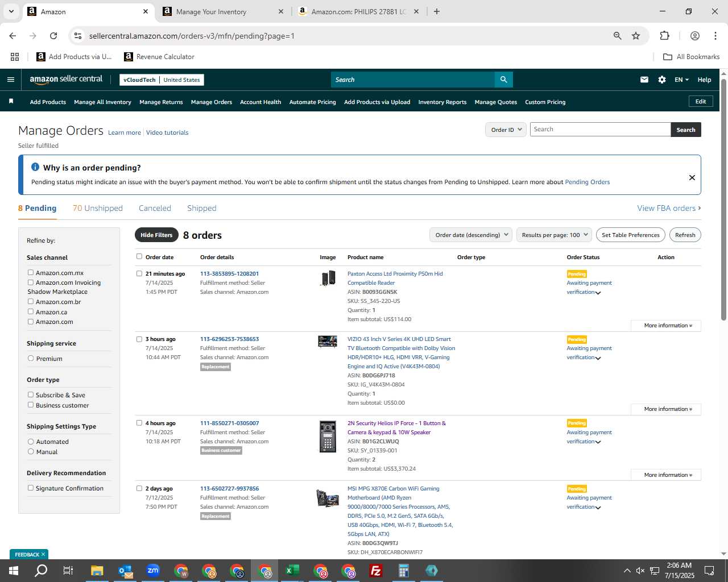Open the tab search dropdown arrow
This screenshot has width=728, height=582.
pos(11,11)
